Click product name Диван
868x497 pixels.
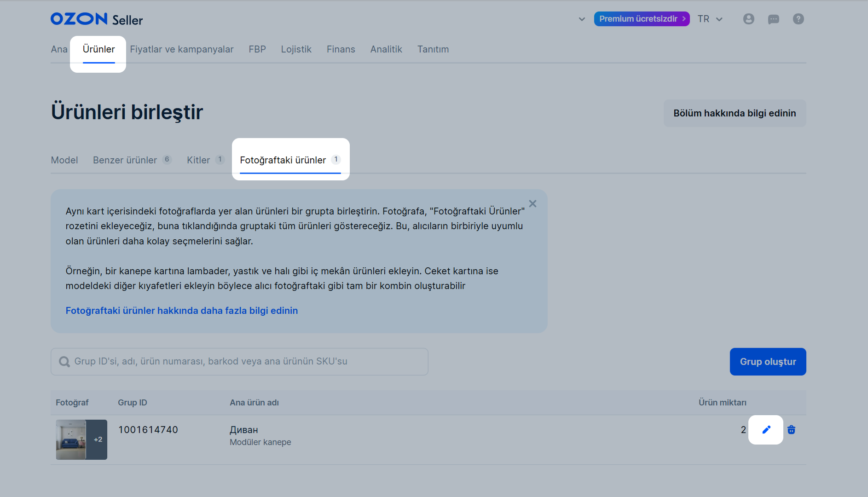244,430
